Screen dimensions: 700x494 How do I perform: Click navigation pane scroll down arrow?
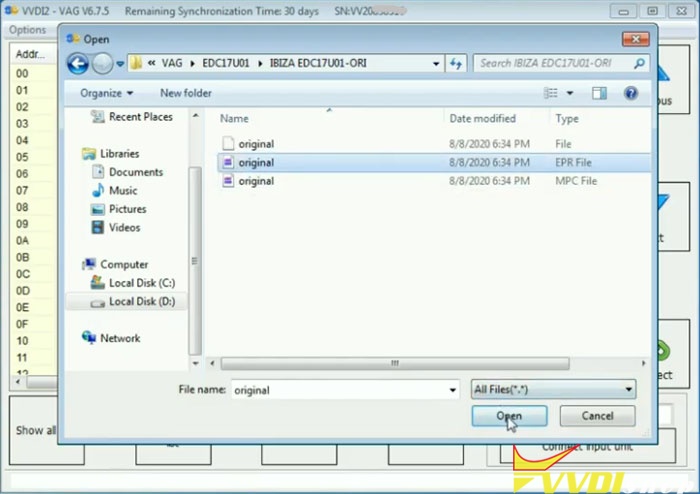(196, 364)
